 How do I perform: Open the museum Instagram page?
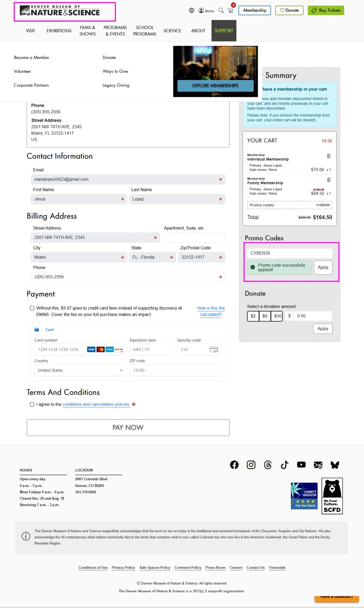tap(251, 465)
